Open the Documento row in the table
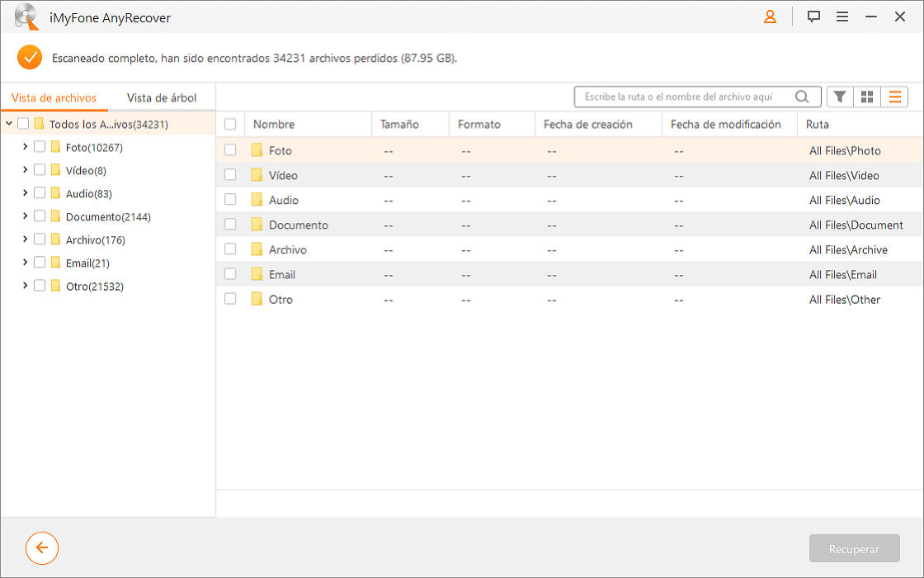This screenshot has height=578, width=924. click(x=569, y=224)
